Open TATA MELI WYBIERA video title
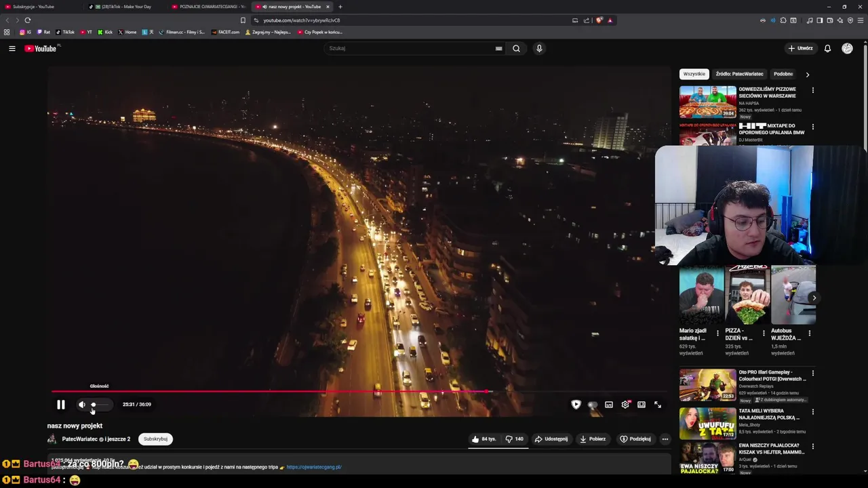 click(770, 414)
